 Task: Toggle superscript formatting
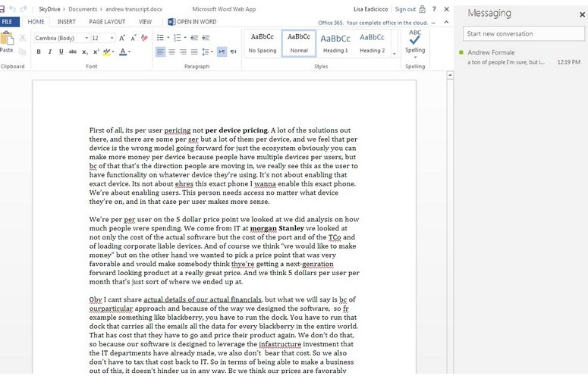(x=96, y=52)
